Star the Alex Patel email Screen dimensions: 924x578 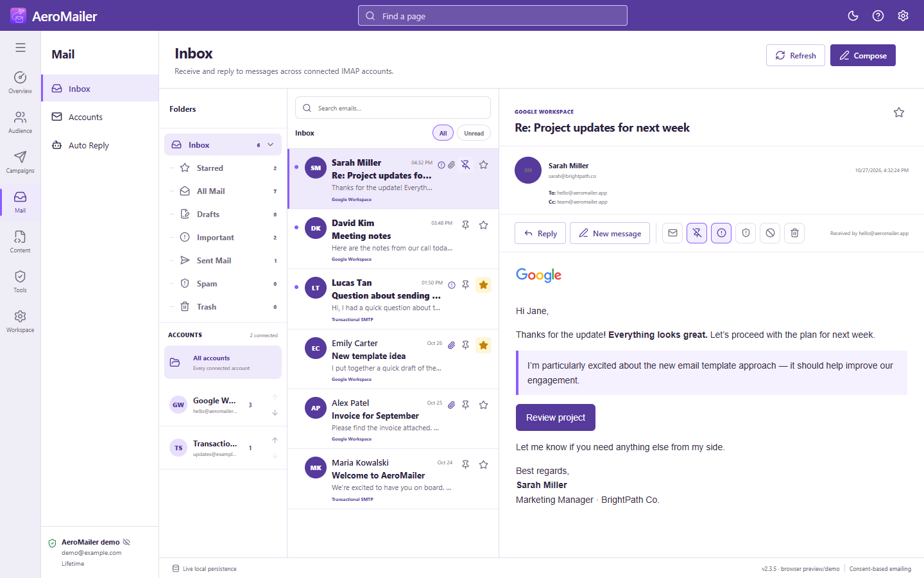coord(484,405)
